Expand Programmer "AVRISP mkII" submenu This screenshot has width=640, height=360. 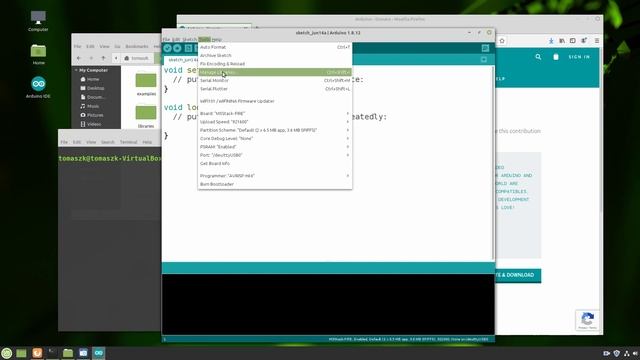[x=275, y=176]
